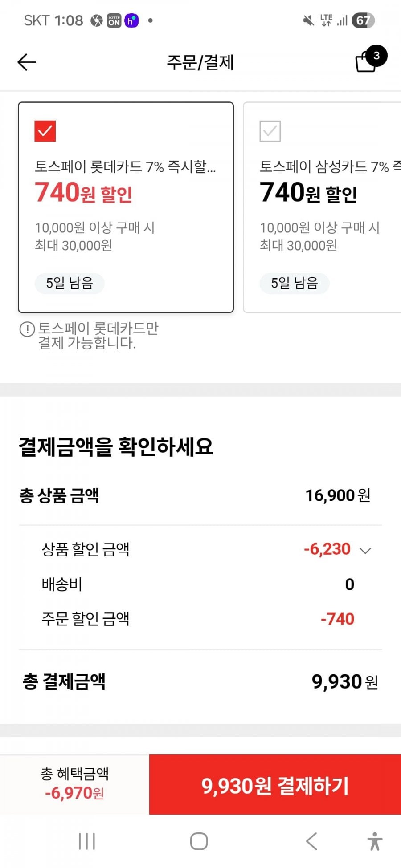Tap the 5일 남음 badge on Lotte coupon
The image size is (401, 868).
[70, 283]
